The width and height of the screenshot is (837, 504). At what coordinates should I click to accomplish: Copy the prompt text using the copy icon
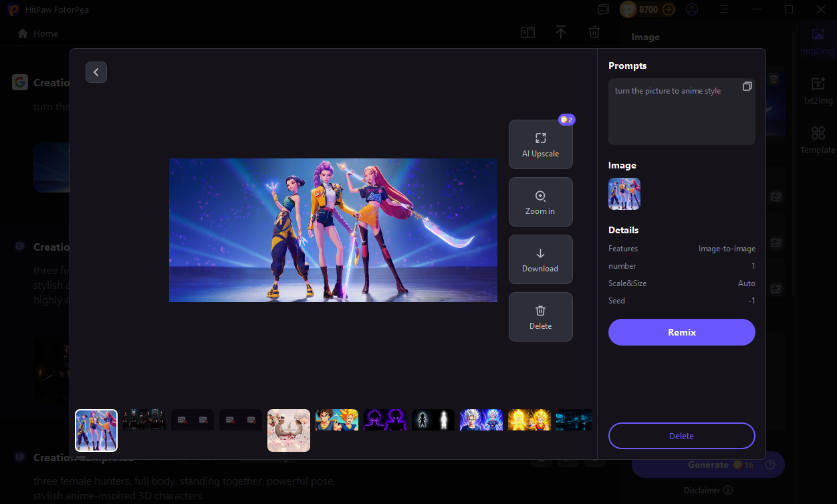[747, 86]
